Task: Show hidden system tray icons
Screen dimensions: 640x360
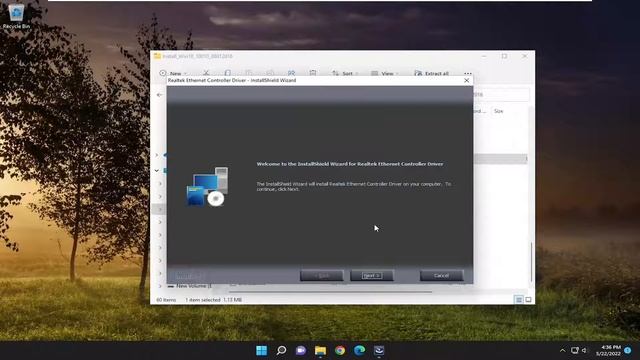Action: pyautogui.click(x=562, y=350)
